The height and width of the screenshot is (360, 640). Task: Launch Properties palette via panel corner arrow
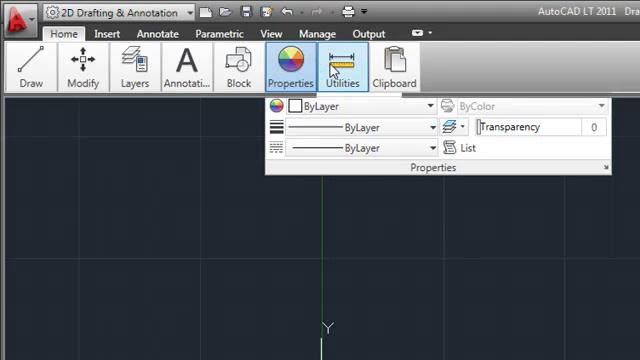(x=606, y=167)
